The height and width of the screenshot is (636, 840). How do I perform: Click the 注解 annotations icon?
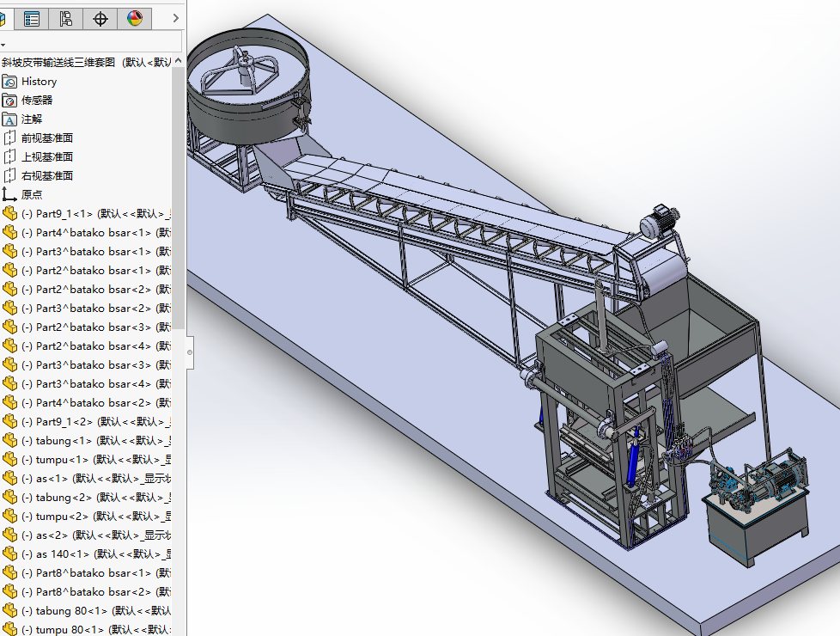click(9, 119)
